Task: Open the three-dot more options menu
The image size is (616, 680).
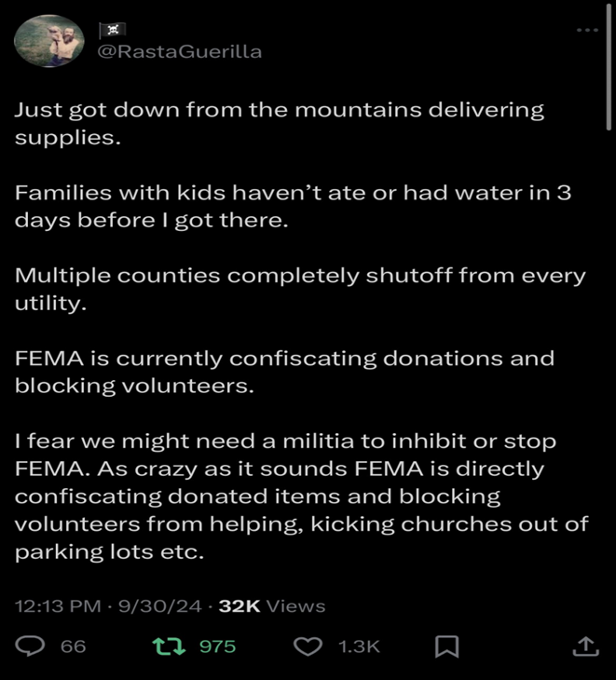Action: [x=587, y=31]
